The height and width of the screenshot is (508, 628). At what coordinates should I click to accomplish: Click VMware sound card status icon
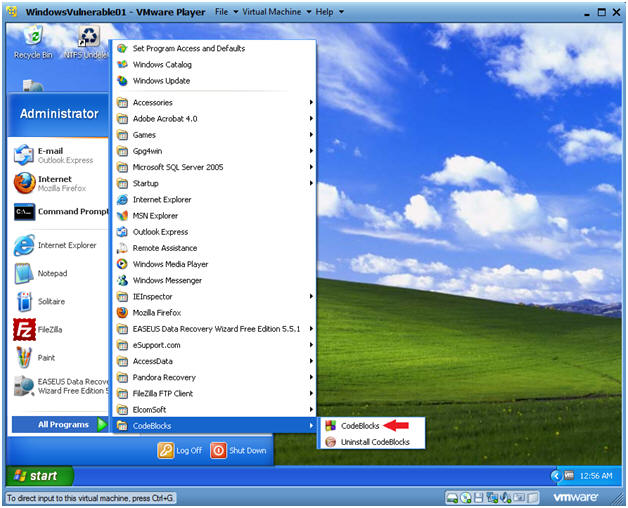pyautogui.click(x=505, y=498)
